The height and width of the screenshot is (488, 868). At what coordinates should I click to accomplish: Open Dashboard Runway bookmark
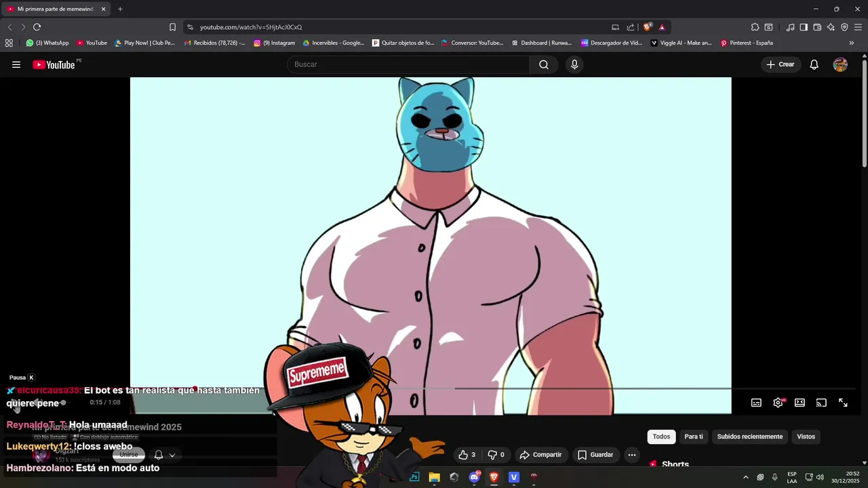(x=542, y=43)
